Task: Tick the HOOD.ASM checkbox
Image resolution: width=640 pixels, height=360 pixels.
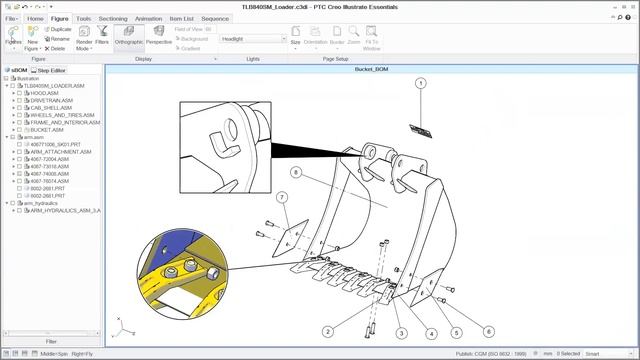Action: (19, 93)
